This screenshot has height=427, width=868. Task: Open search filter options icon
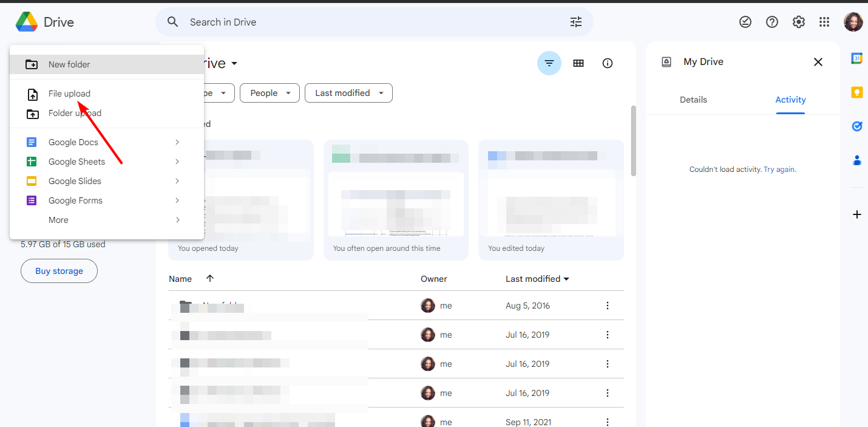[576, 22]
